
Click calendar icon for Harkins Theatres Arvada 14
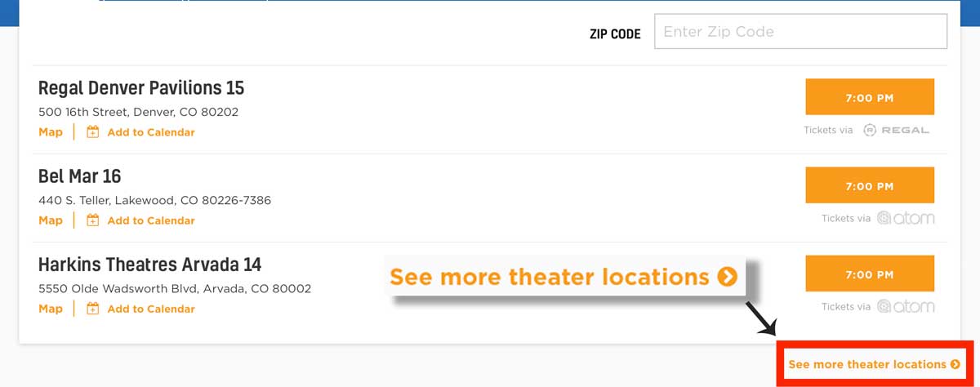point(93,308)
